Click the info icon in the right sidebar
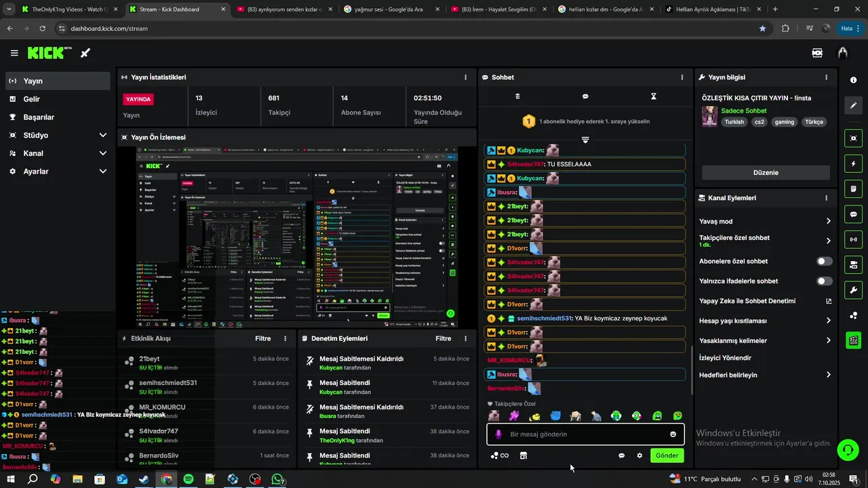The height and width of the screenshot is (488, 868). point(853,80)
